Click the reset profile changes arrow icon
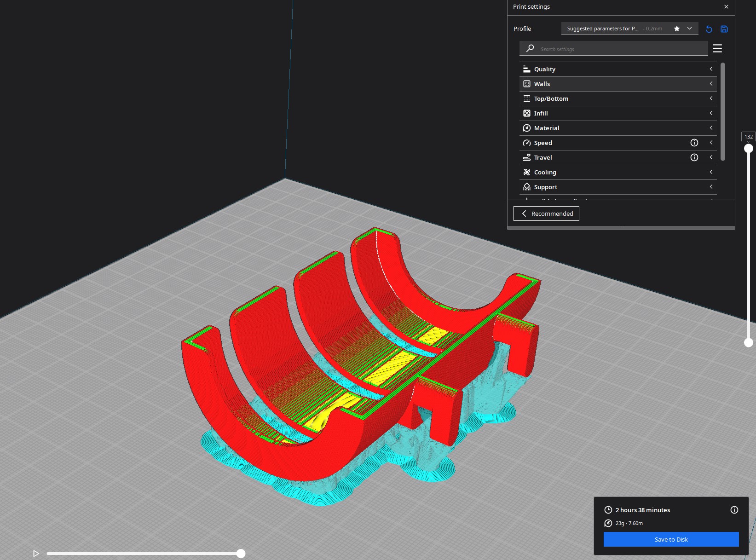Image resolution: width=756 pixels, height=560 pixels. pyautogui.click(x=709, y=29)
